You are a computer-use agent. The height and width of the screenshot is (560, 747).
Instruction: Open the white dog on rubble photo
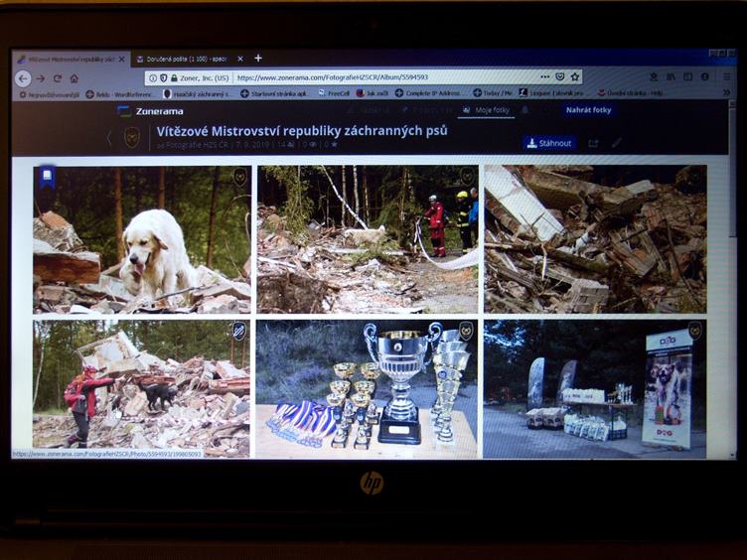coord(142,239)
